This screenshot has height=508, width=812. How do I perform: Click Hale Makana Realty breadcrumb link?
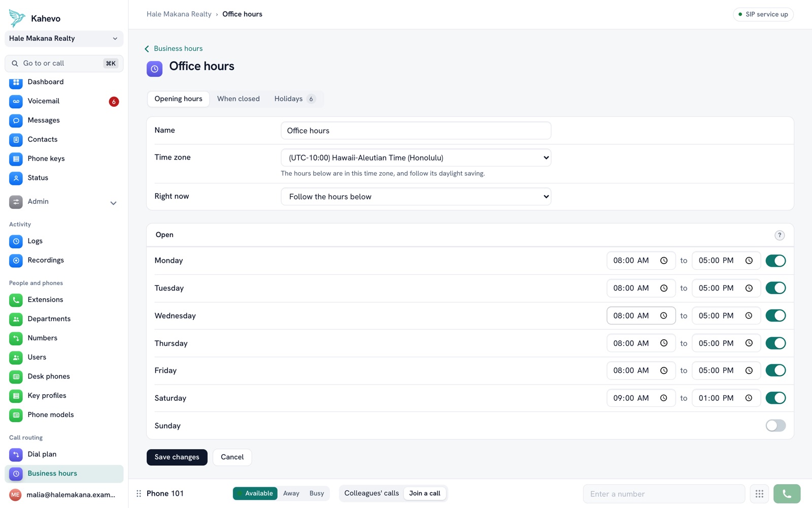pos(179,14)
